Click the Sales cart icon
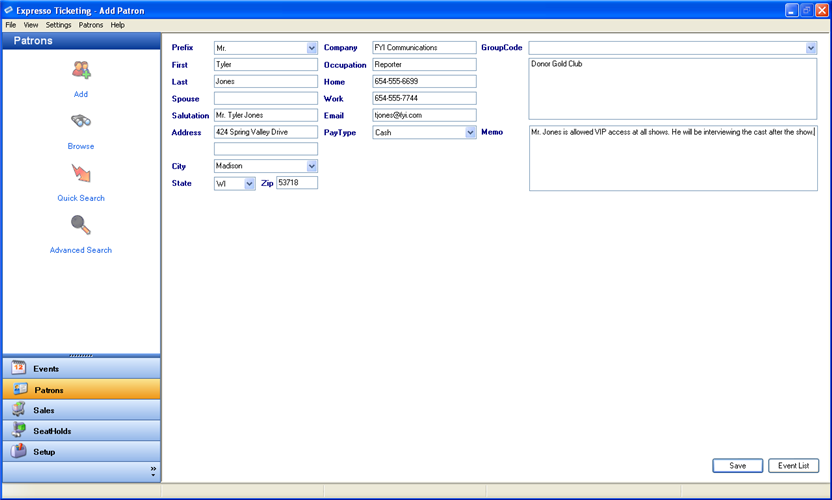Viewport: 832px width, 500px height. pyautogui.click(x=19, y=409)
